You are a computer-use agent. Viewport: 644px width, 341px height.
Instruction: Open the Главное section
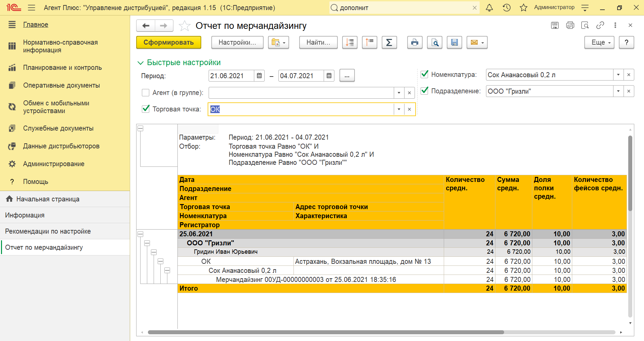pos(36,25)
